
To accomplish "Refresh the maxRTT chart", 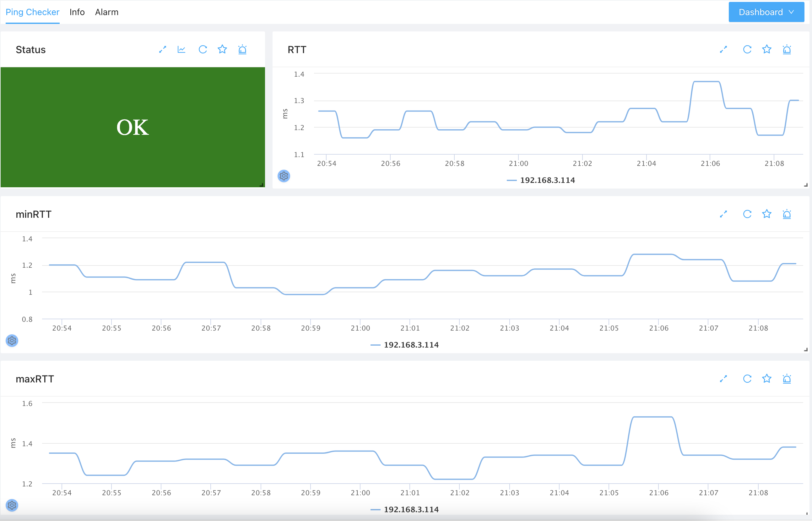I will click(747, 379).
